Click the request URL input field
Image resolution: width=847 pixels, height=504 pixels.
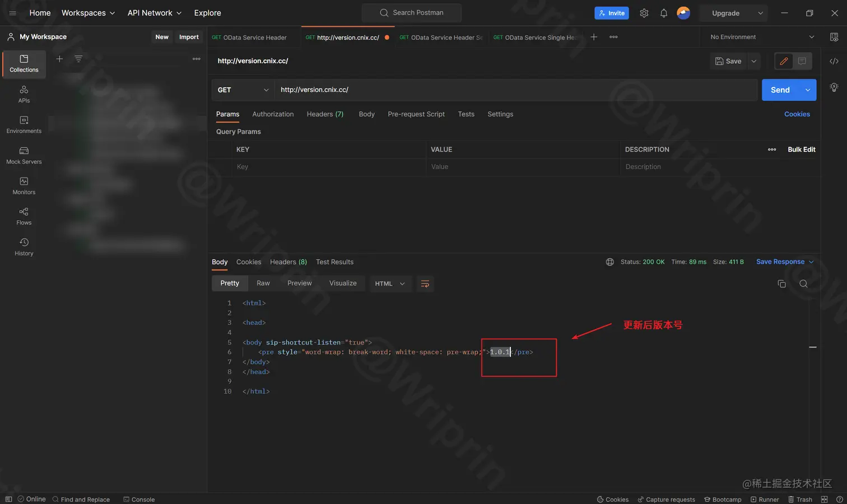coord(516,90)
